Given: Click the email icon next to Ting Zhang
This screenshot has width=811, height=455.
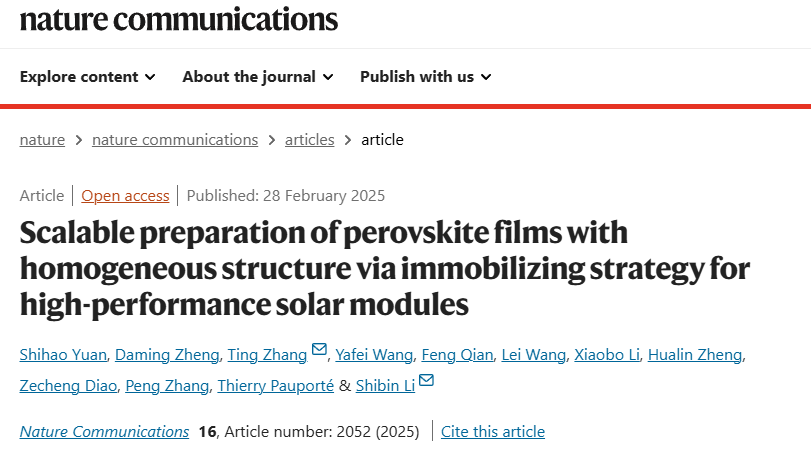Looking at the screenshot, I should tap(319, 349).
